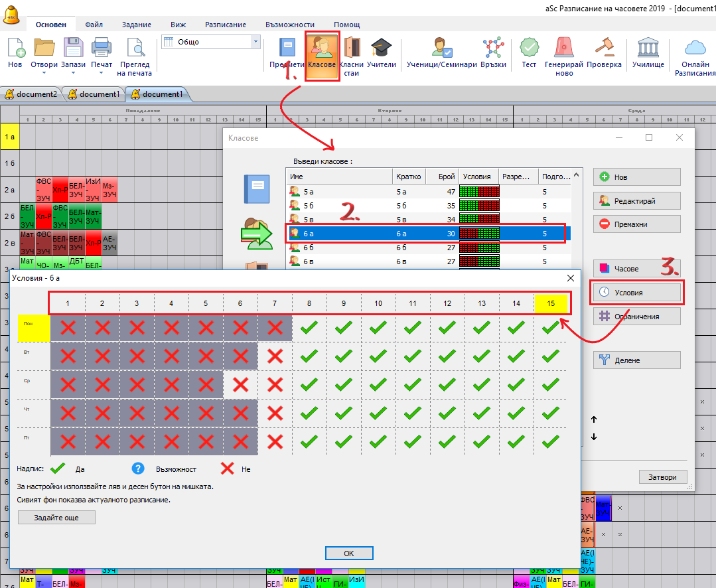Image resolution: width=716 pixels, height=588 pixels.
Task: Open Онлайн Разписания cloud icon
Action: pos(695,55)
